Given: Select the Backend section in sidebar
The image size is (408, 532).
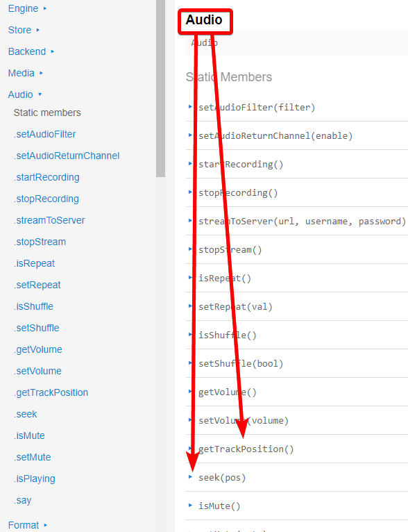Looking at the screenshot, I should tap(27, 51).
